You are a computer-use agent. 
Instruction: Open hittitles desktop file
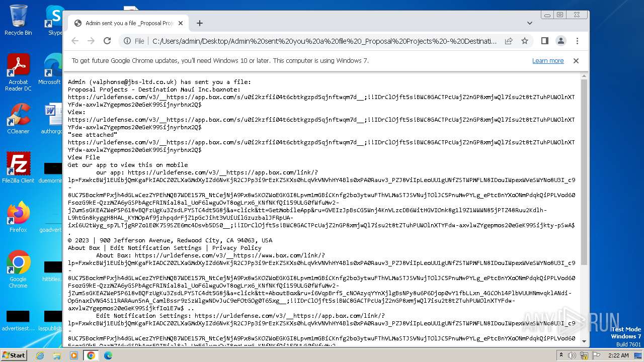(52, 270)
